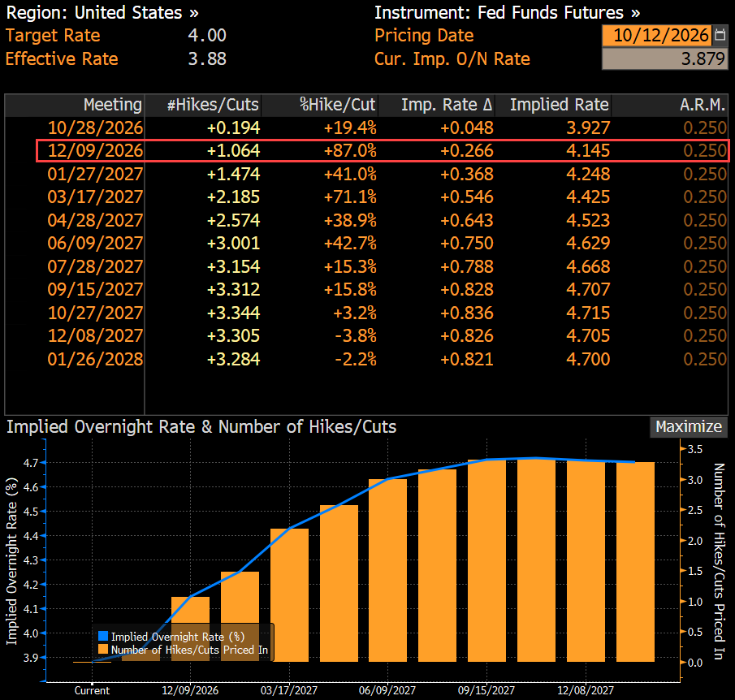Click the tallest orange bar at 10/27/2027
Screen dimensions: 735x700
click(x=536, y=560)
